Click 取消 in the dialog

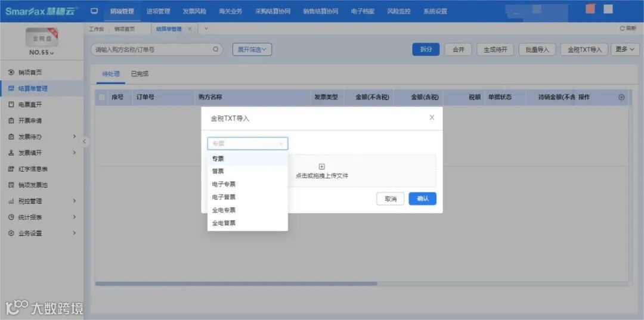pos(390,198)
